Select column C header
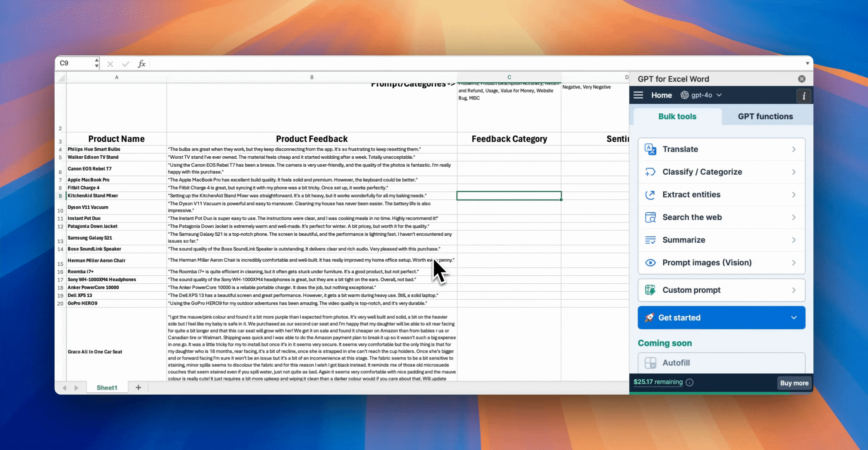This screenshot has height=450, width=868. tap(509, 77)
